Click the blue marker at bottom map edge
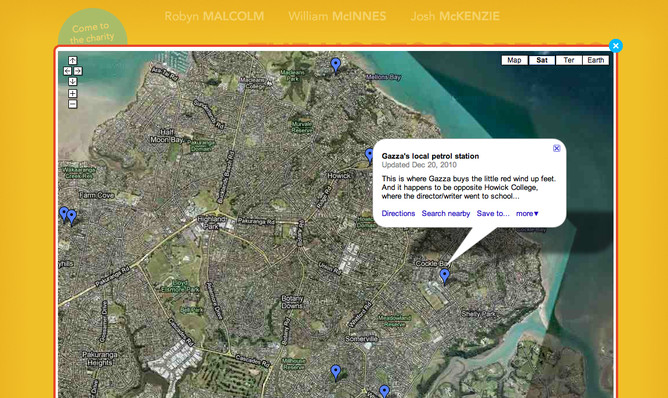668x398 pixels. pos(384,391)
